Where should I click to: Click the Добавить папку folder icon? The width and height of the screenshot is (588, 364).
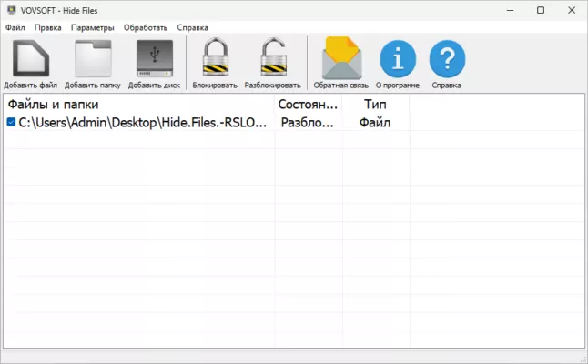[x=93, y=58]
